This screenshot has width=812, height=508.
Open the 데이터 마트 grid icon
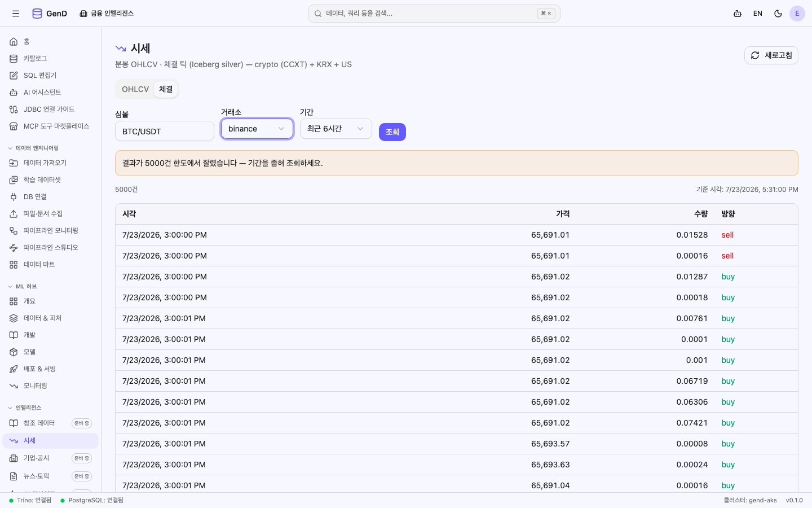[14, 265]
